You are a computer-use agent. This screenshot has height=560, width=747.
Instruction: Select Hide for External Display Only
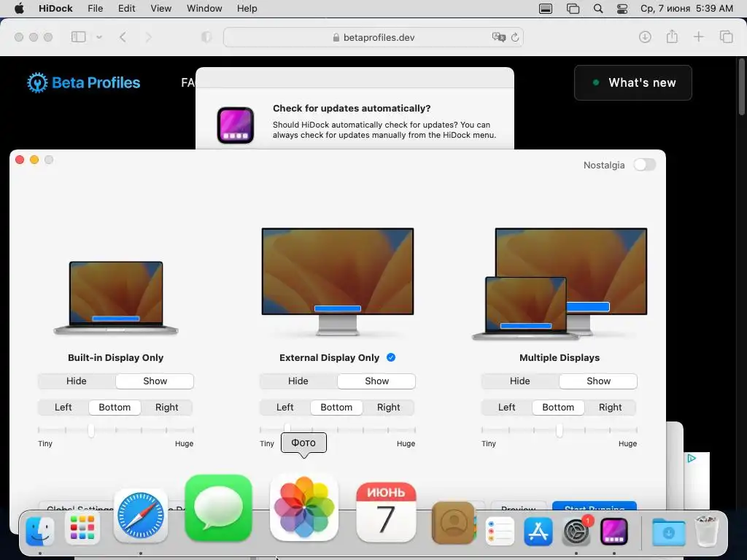pyautogui.click(x=298, y=381)
